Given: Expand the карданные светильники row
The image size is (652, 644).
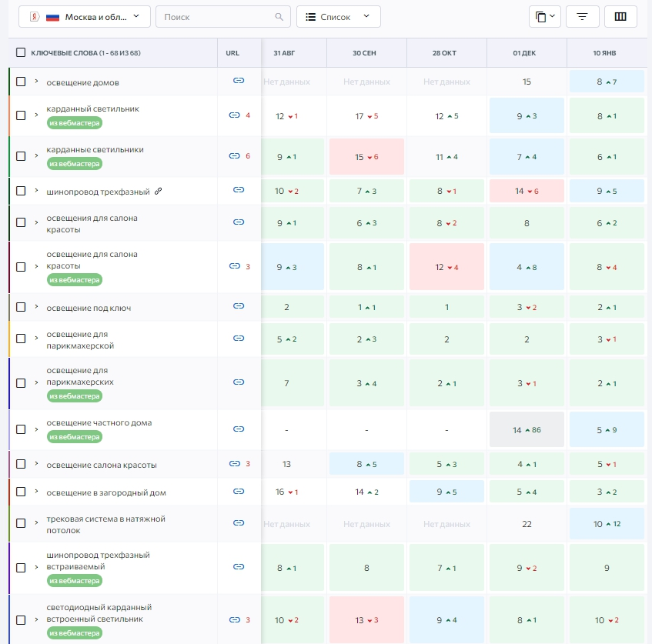Looking at the screenshot, I should [37, 156].
